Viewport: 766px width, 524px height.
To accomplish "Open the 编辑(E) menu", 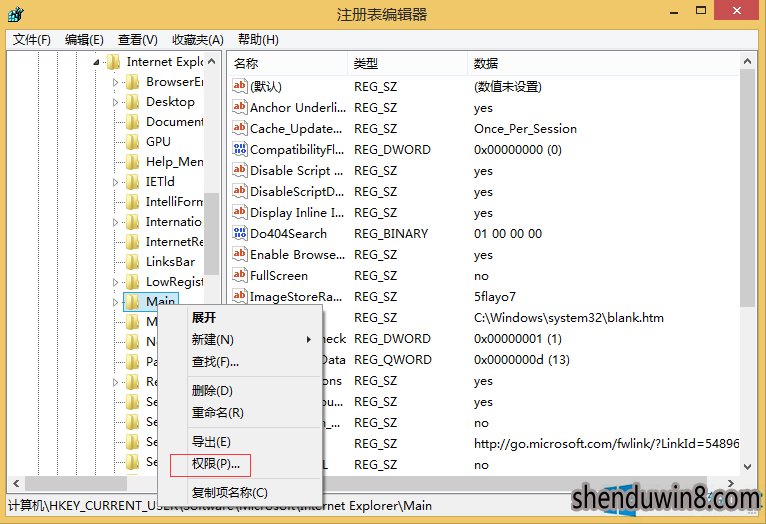I will (x=84, y=40).
